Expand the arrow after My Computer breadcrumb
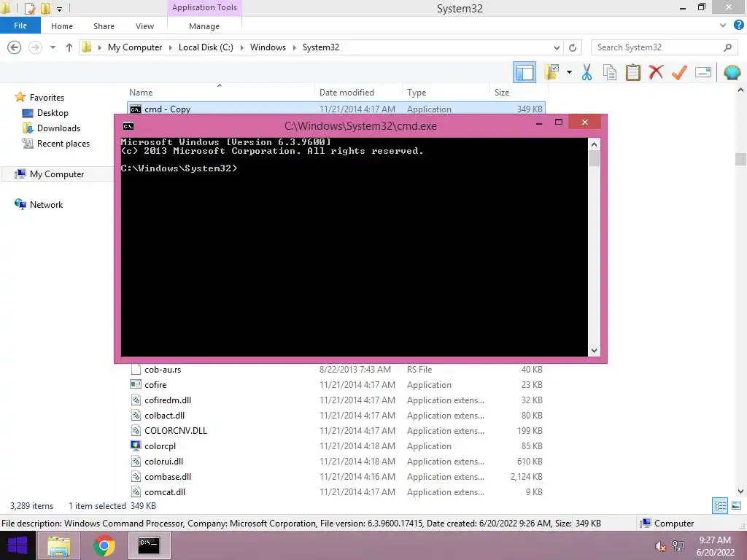The height and width of the screenshot is (560, 747). [170, 47]
